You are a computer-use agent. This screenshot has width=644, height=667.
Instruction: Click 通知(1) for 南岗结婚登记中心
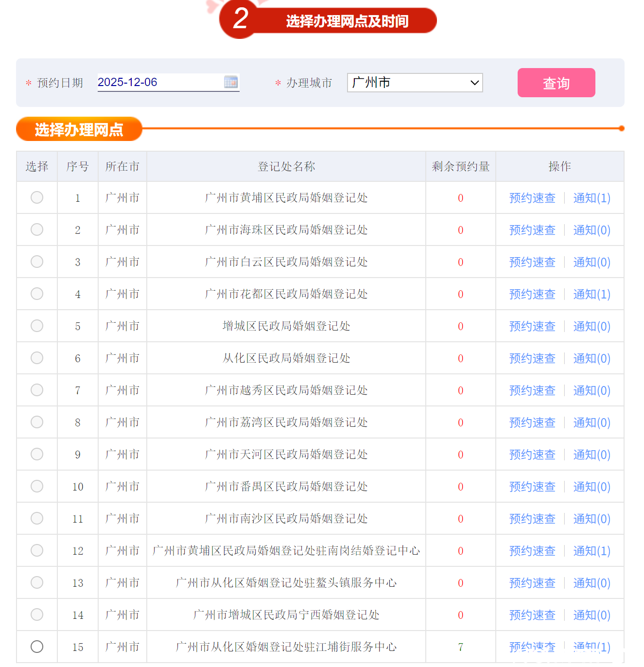click(592, 551)
